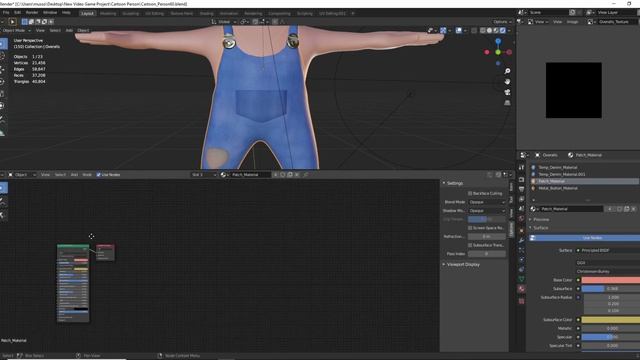This screenshot has height=360, width=640.
Task: Collapse the Settings panel in node editor sidebar
Action: [x=454, y=183]
